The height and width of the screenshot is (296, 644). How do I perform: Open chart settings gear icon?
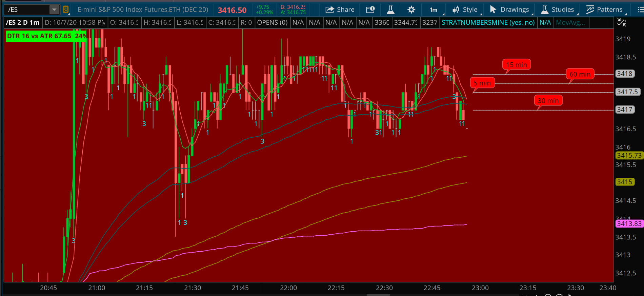click(411, 9)
